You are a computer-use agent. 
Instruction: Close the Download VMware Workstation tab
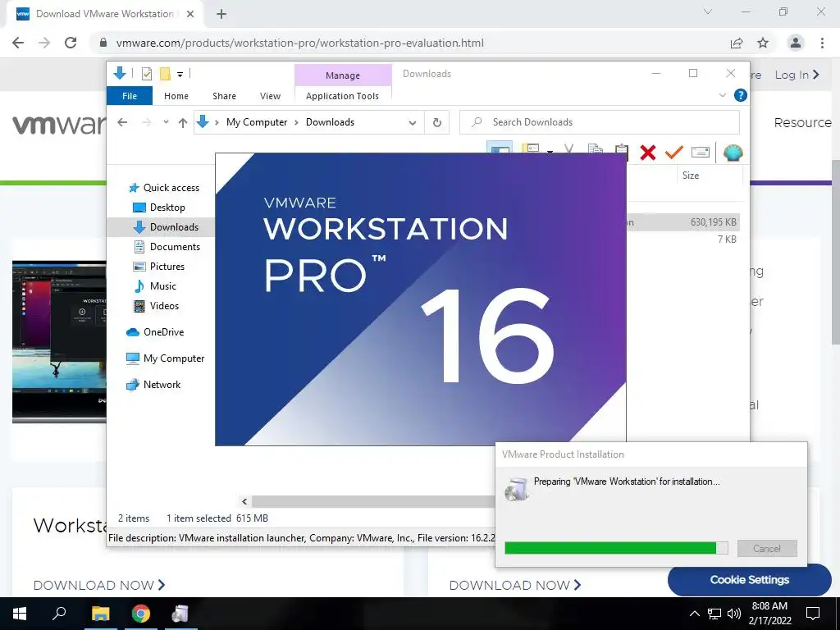(190, 14)
